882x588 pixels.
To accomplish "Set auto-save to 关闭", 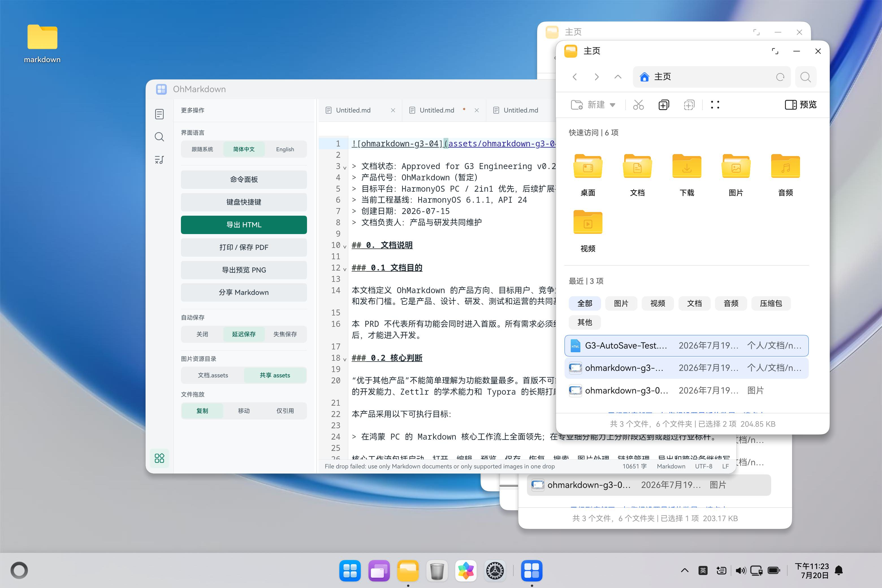I will pos(202,334).
